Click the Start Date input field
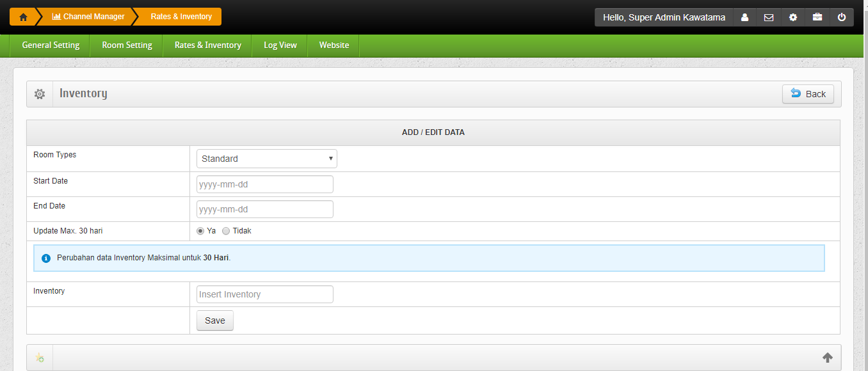 coord(264,184)
